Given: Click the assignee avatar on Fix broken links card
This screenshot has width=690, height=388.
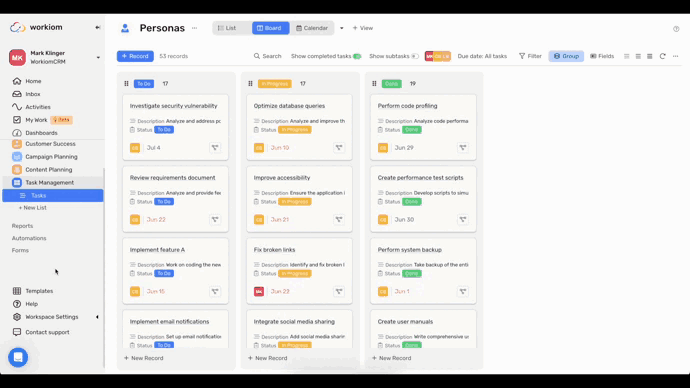Looking at the screenshot, I should pyautogui.click(x=259, y=291).
